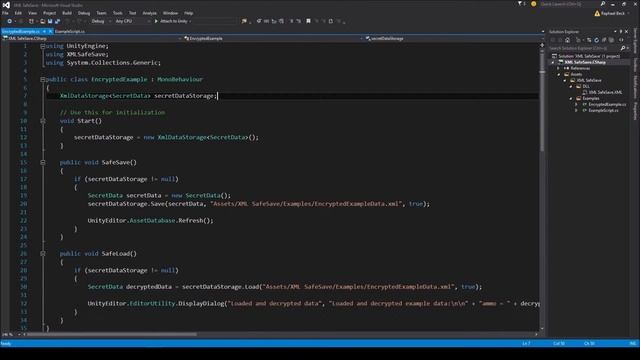Select the Solution 'XML SafeSave' root node
This screenshot has height=360, width=640.
pyautogui.click(x=589, y=56)
